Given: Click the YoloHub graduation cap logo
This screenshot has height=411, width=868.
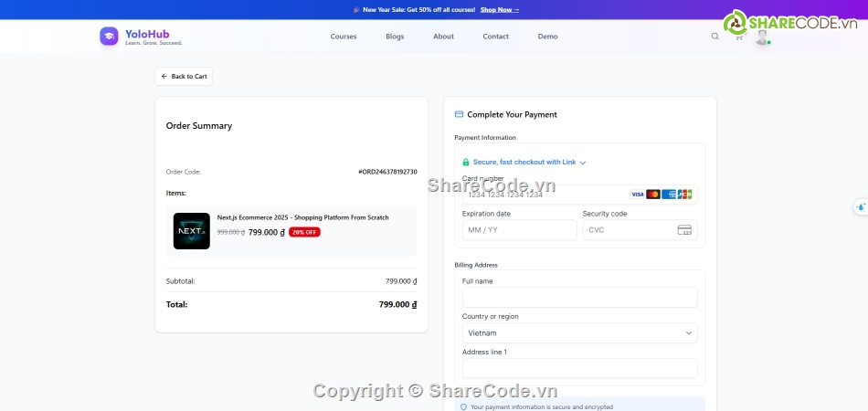Looking at the screenshot, I should [x=109, y=37].
